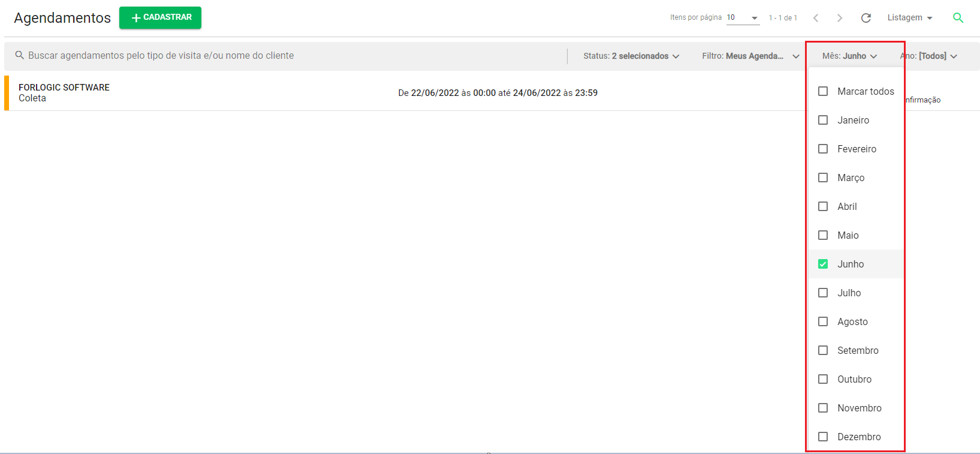Open search with the green magnifier icon
This screenshot has width=980, height=454.
tap(958, 18)
